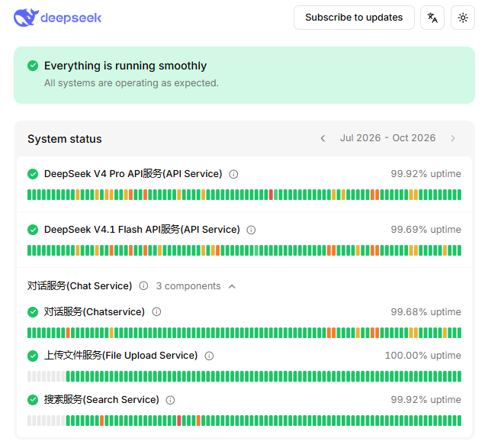Click the red incident bar in Search Service timeline

click(179, 421)
